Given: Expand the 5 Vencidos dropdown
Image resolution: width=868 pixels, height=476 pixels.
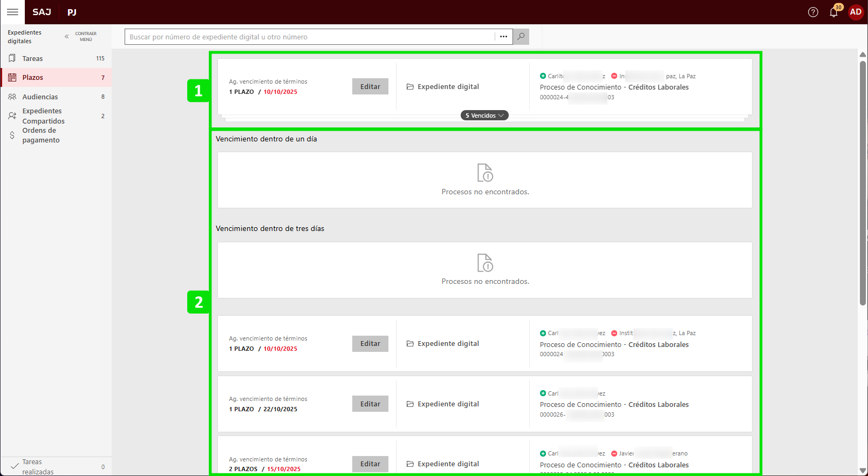Looking at the screenshot, I should click(484, 115).
